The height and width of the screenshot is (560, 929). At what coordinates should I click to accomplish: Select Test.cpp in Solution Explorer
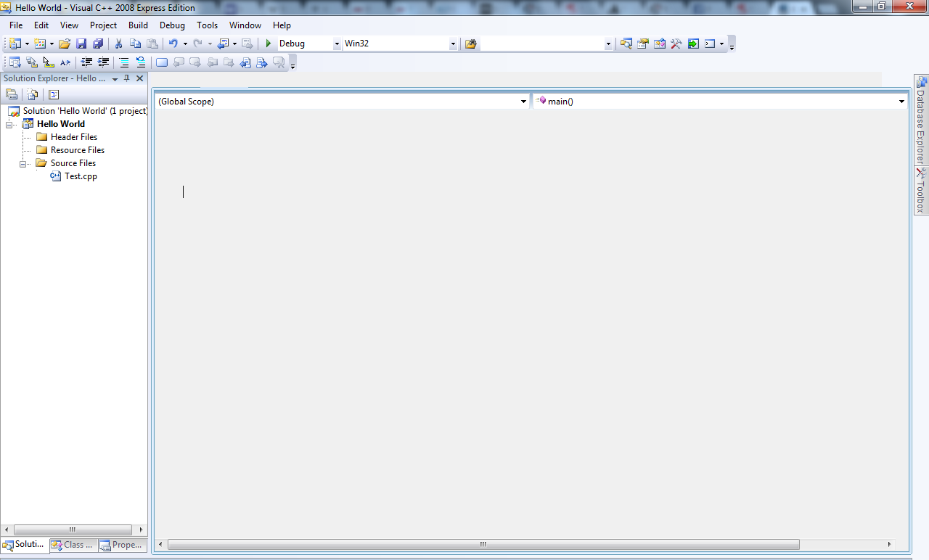click(x=81, y=176)
